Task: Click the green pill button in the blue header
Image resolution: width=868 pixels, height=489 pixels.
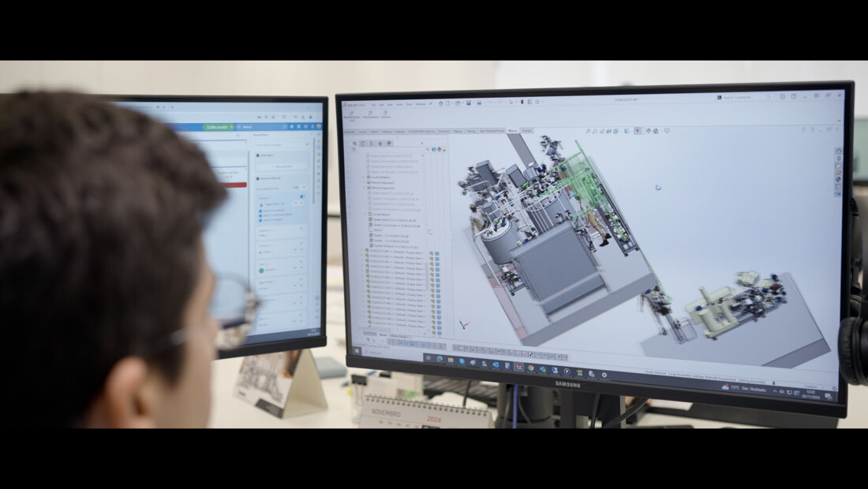Action: click(x=218, y=127)
